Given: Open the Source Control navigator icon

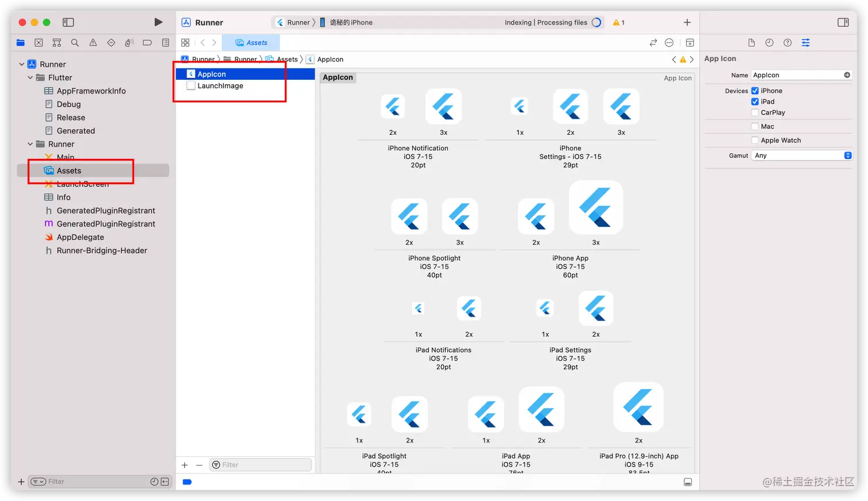Looking at the screenshot, I should 38,42.
